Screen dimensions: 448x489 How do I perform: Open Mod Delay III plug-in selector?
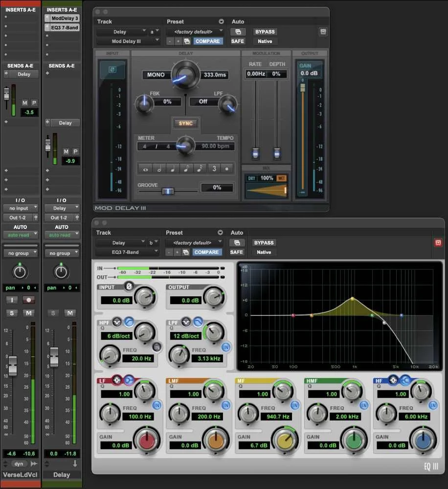click(128, 41)
